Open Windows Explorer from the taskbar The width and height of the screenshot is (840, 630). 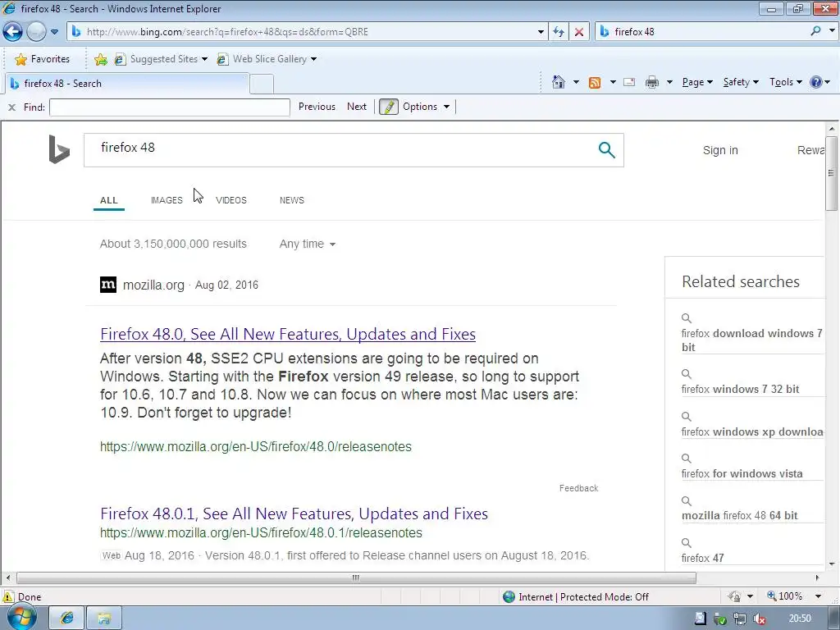click(x=104, y=619)
